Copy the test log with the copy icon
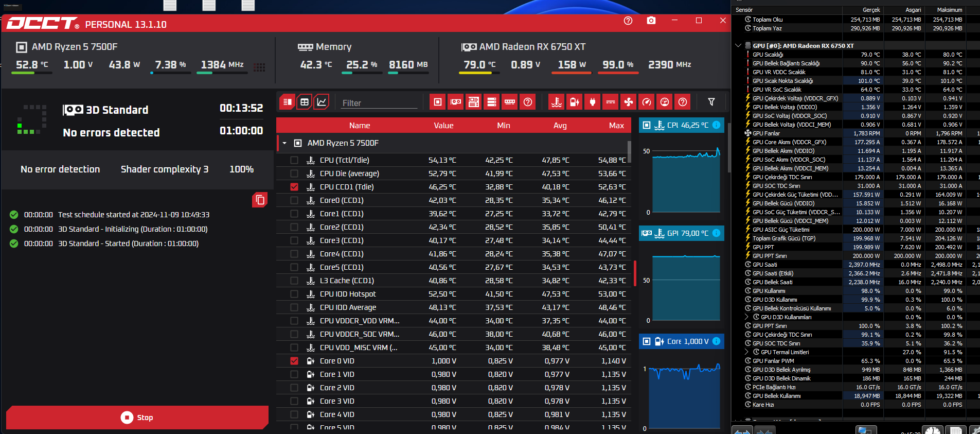Screen dimensions: 980x434 coord(260,200)
